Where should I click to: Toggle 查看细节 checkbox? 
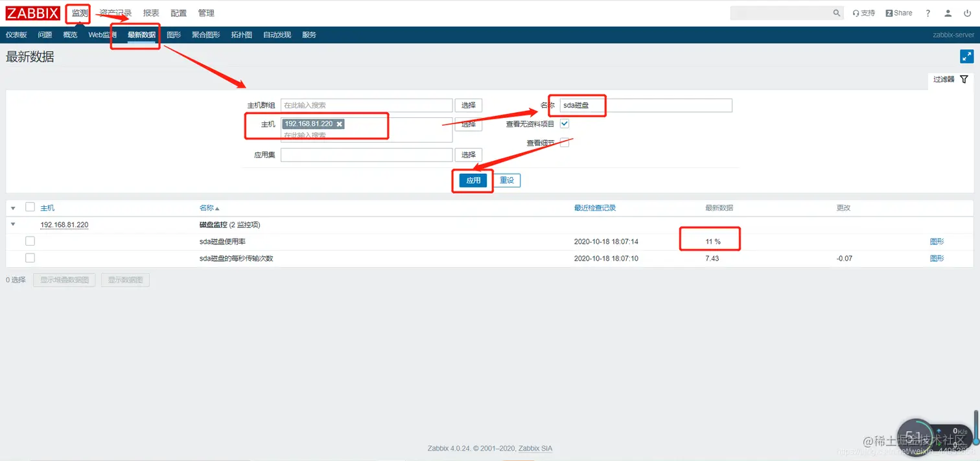tap(565, 143)
